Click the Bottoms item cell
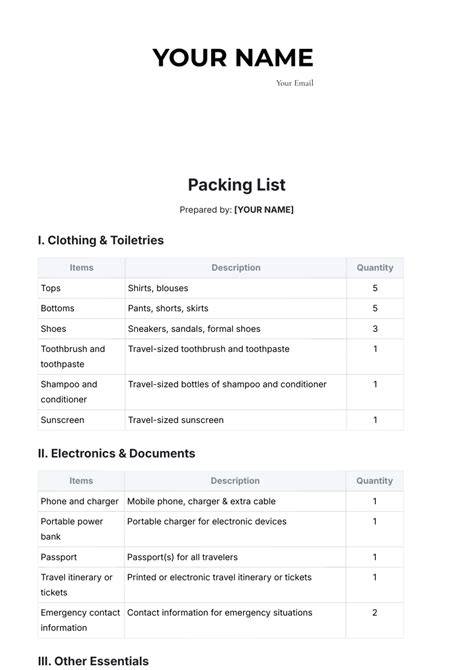474x670 pixels. pyautogui.click(x=81, y=309)
